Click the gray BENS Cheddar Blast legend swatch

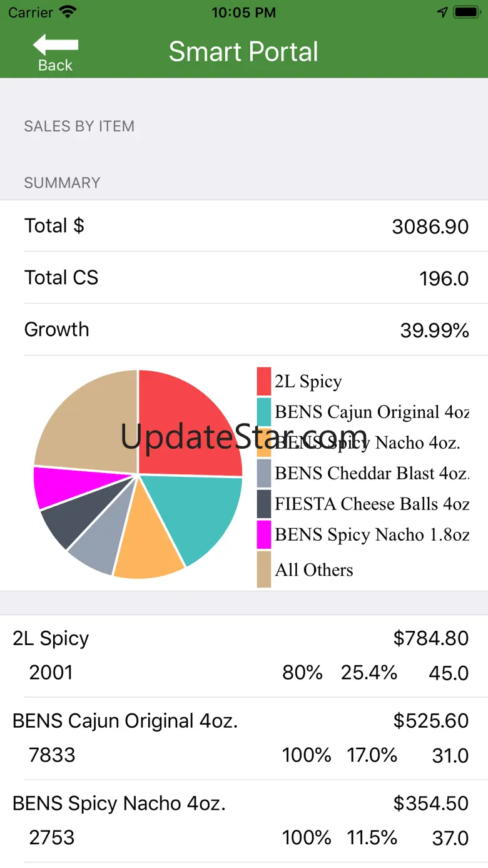(x=264, y=473)
